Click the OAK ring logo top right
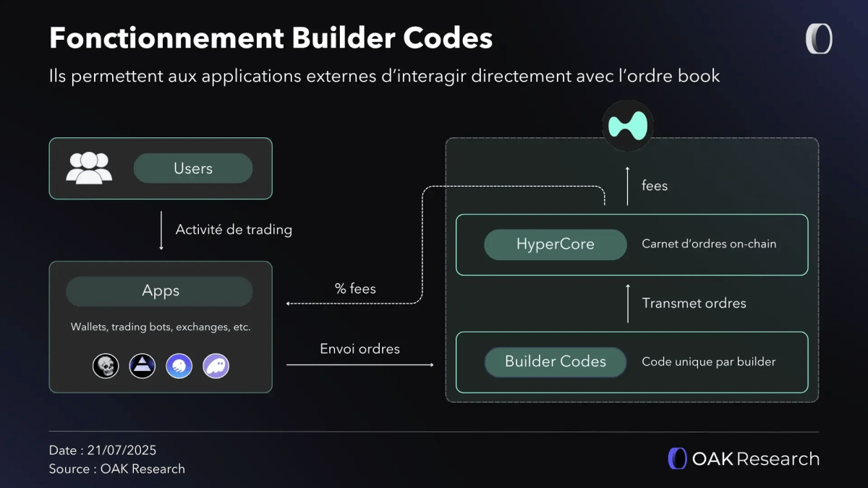 pyautogui.click(x=819, y=39)
